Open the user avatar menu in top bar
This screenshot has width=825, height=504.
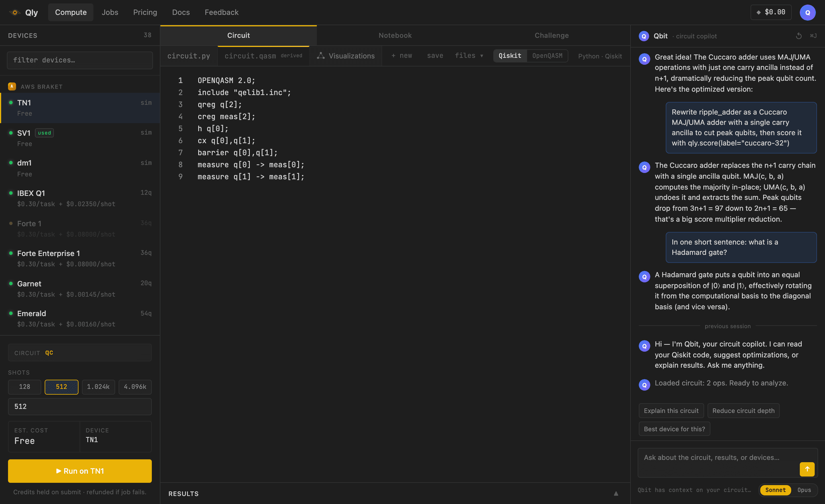[807, 12]
